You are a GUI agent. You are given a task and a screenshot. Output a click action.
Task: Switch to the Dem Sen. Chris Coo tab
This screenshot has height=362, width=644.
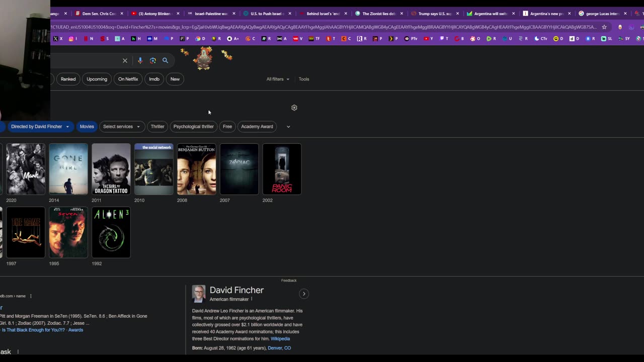[99, 14]
